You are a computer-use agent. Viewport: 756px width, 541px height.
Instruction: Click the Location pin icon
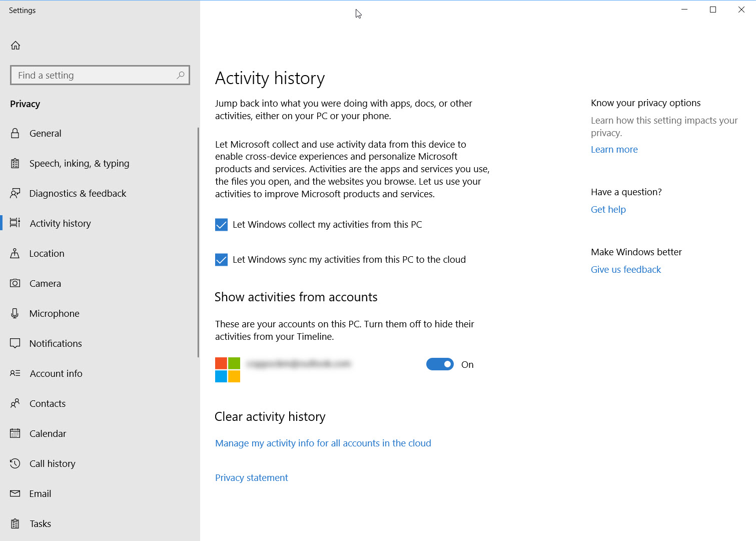[x=15, y=253]
